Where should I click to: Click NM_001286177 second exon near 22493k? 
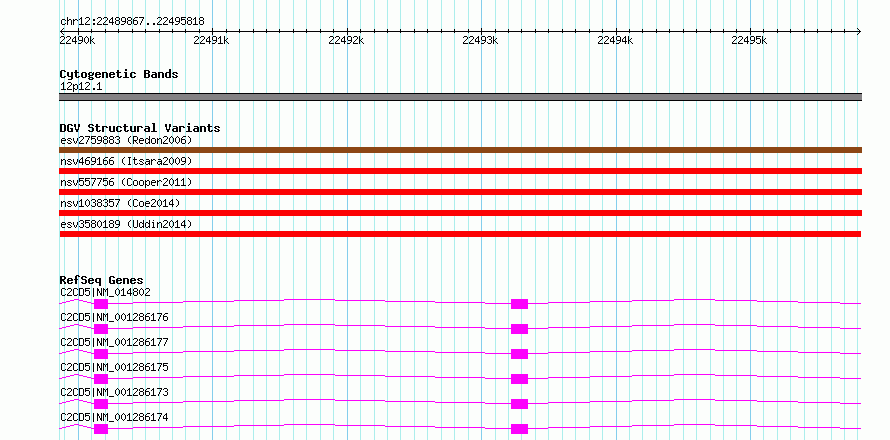click(x=519, y=354)
